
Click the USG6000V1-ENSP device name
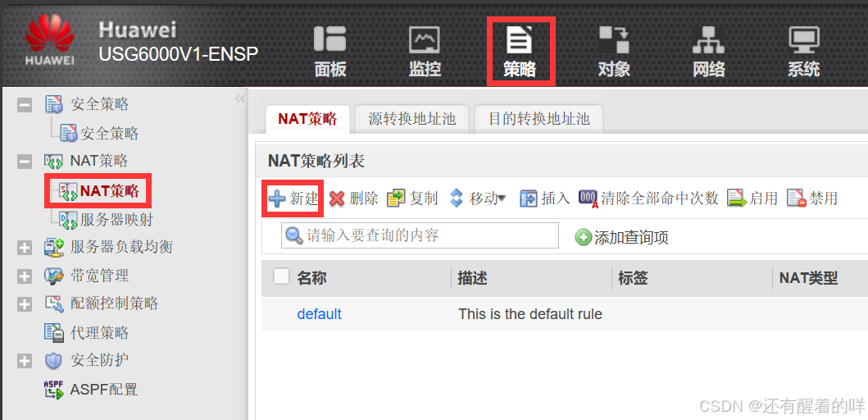pyautogui.click(x=178, y=53)
